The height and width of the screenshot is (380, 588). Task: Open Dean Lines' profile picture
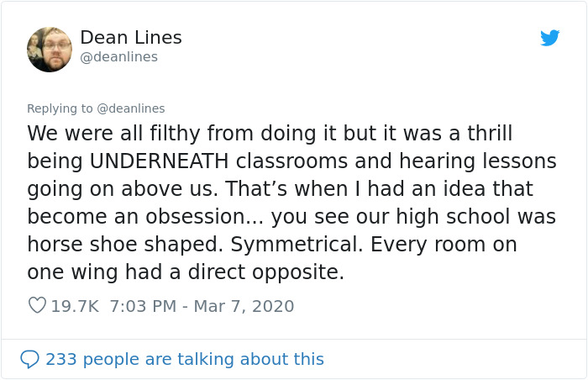click(x=50, y=50)
